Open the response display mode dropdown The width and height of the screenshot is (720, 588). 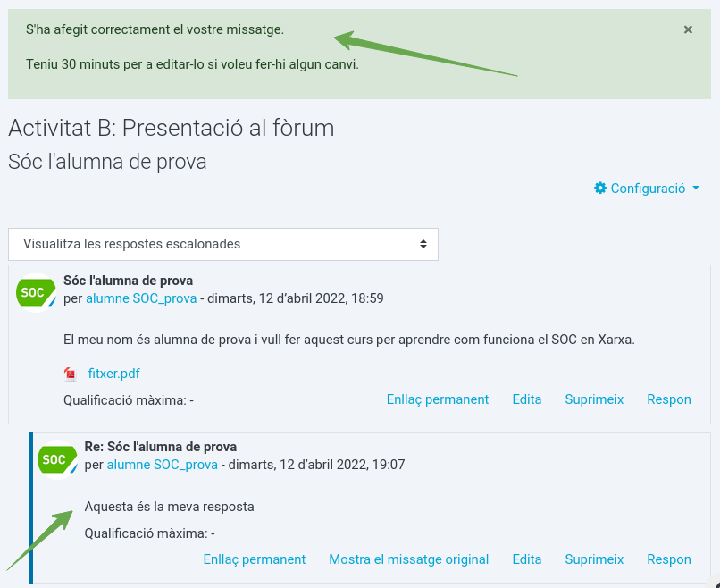pyautogui.click(x=223, y=244)
